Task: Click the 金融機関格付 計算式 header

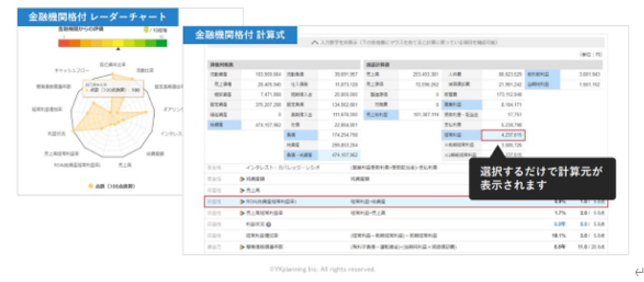Action: click(x=240, y=35)
